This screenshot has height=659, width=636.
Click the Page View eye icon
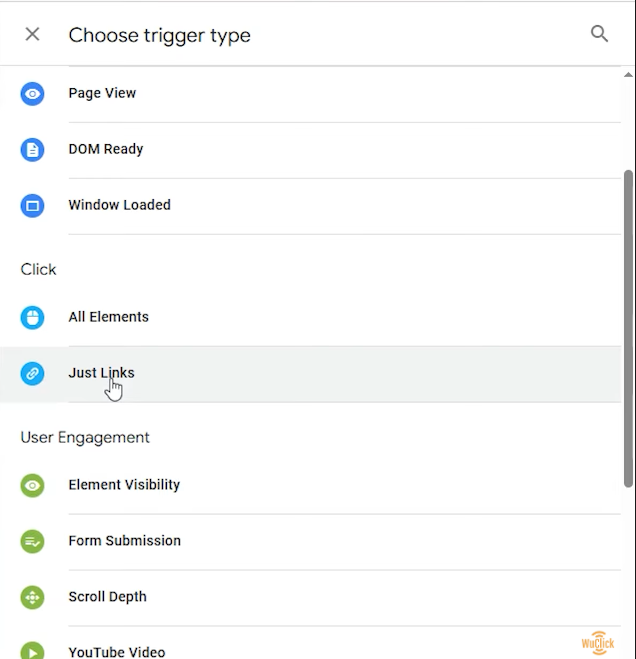(32, 93)
